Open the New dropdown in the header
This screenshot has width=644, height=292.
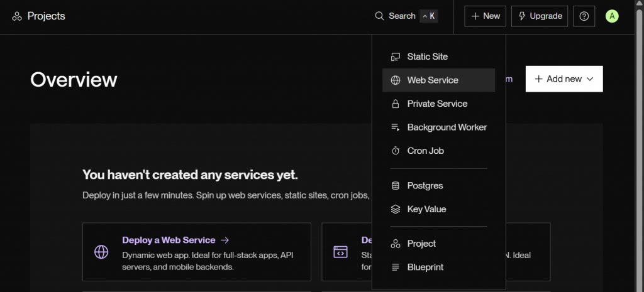click(x=485, y=16)
